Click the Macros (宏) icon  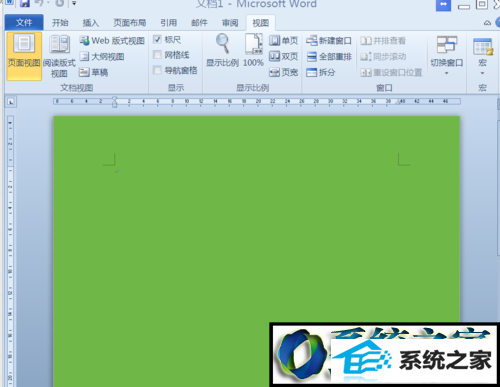[x=482, y=47]
